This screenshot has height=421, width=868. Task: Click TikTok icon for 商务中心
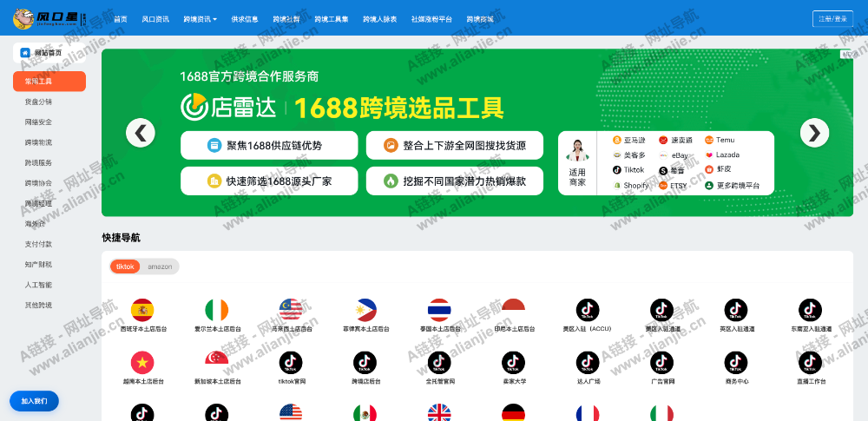(736, 362)
